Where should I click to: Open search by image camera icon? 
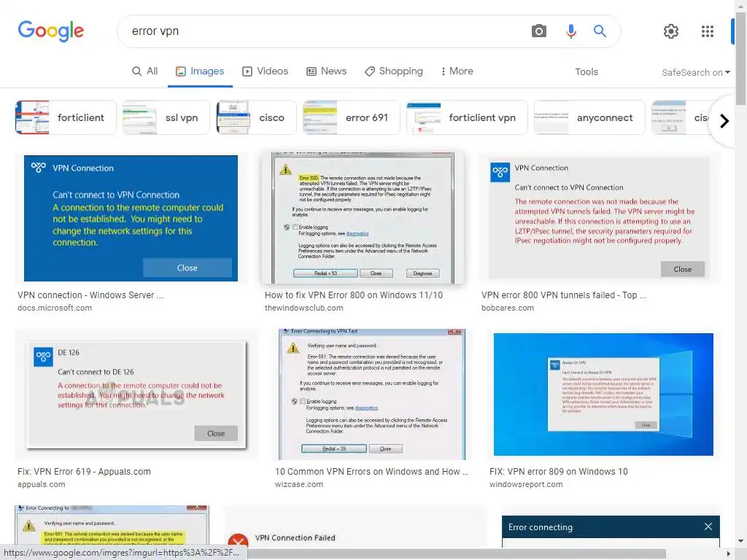pyautogui.click(x=539, y=31)
